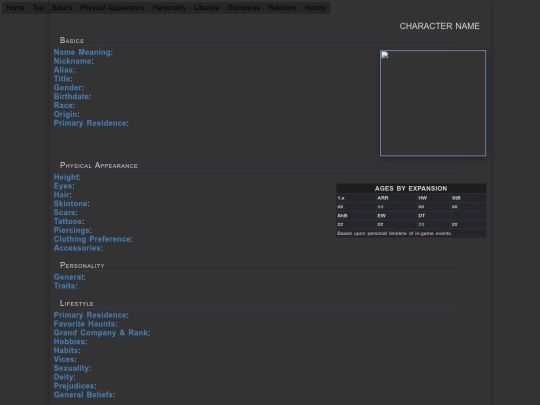Click the Personality section heading
Viewport: 540px width, 405px height.
[x=82, y=266]
